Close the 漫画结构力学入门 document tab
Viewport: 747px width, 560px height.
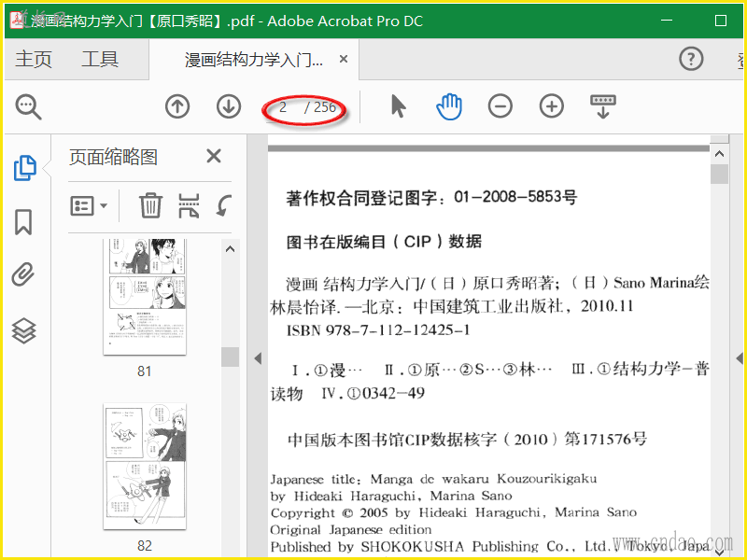[344, 59]
